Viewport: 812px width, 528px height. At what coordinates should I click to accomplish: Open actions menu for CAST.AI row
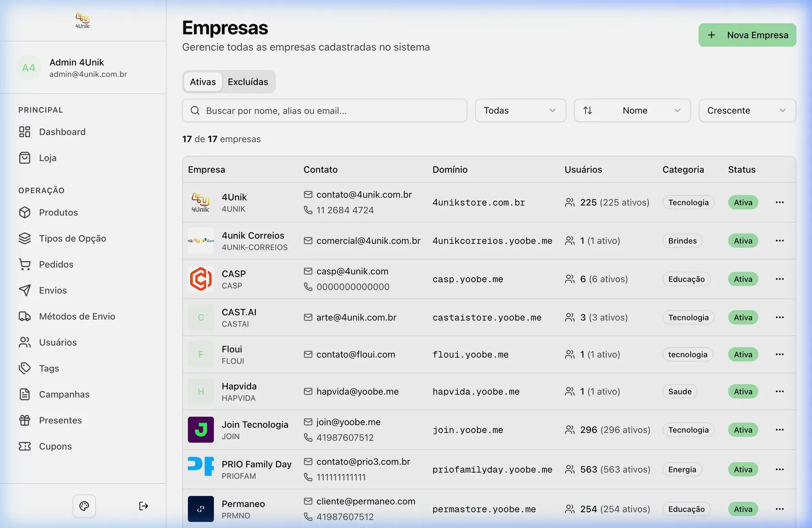coord(780,318)
